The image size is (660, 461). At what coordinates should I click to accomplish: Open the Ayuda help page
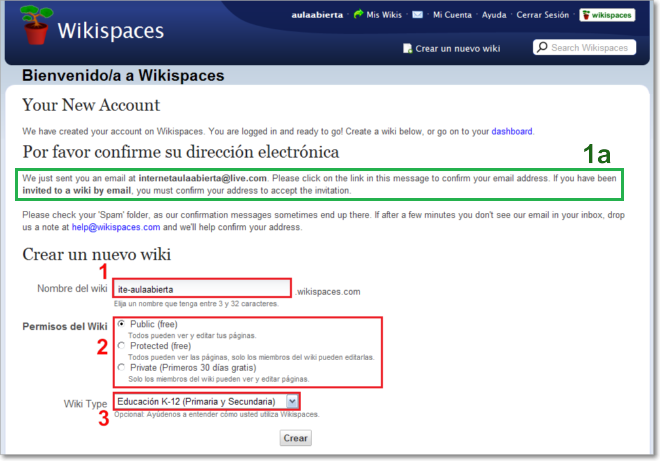[494, 15]
